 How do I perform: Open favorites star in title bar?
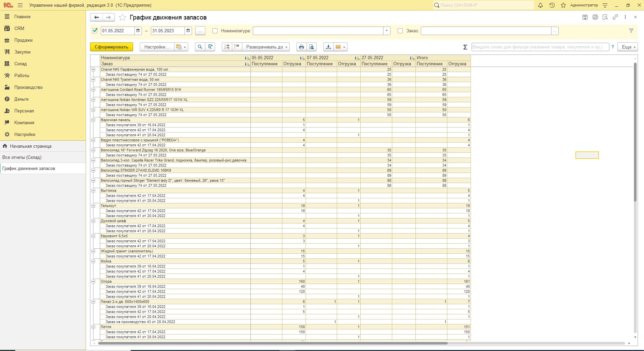point(563,5)
